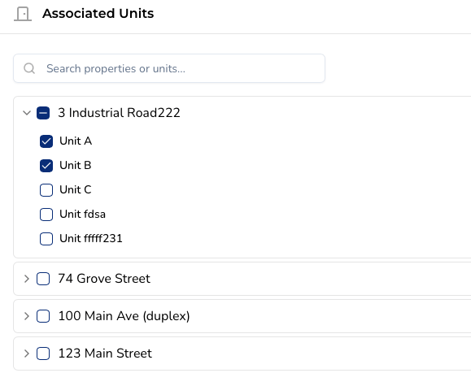Uncheck the Unit A checkbox

click(x=46, y=141)
